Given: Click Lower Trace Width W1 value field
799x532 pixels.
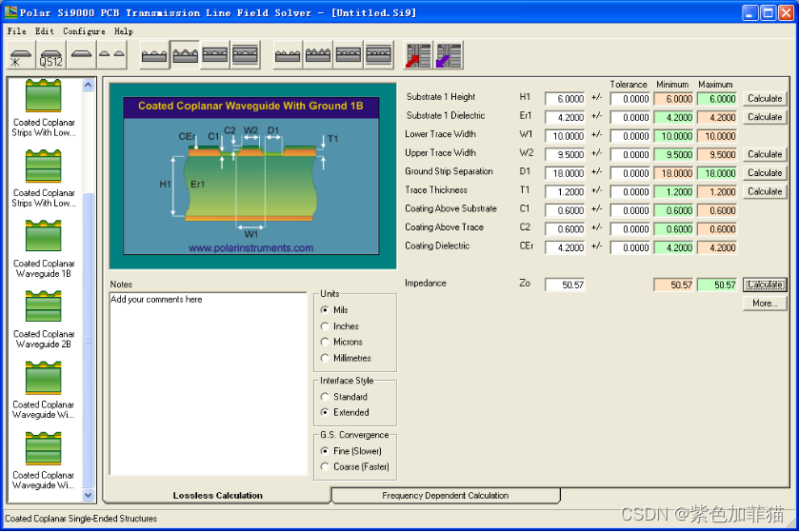Looking at the screenshot, I should coord(565,136).
